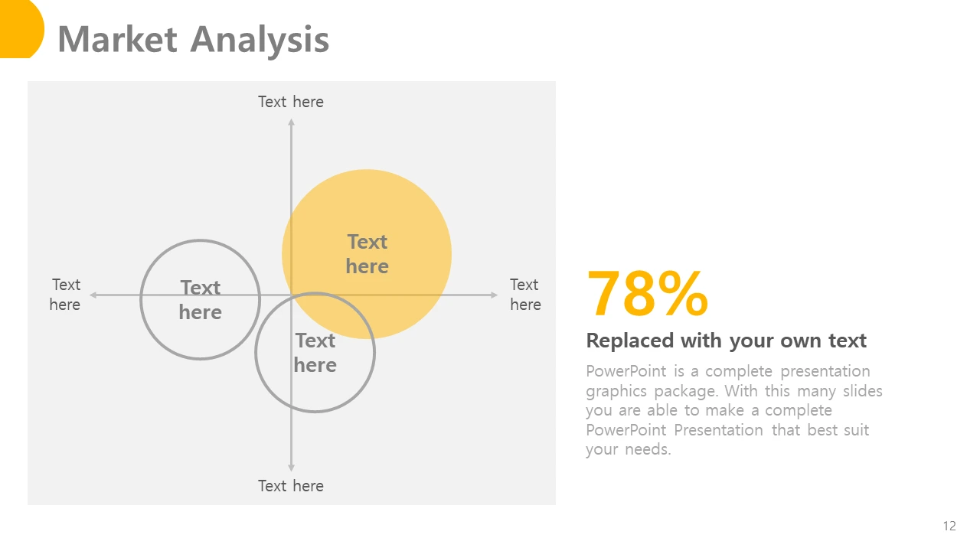Select the 'Replaced with your own text' heading

pyautogui.click(x=726, y=341)
